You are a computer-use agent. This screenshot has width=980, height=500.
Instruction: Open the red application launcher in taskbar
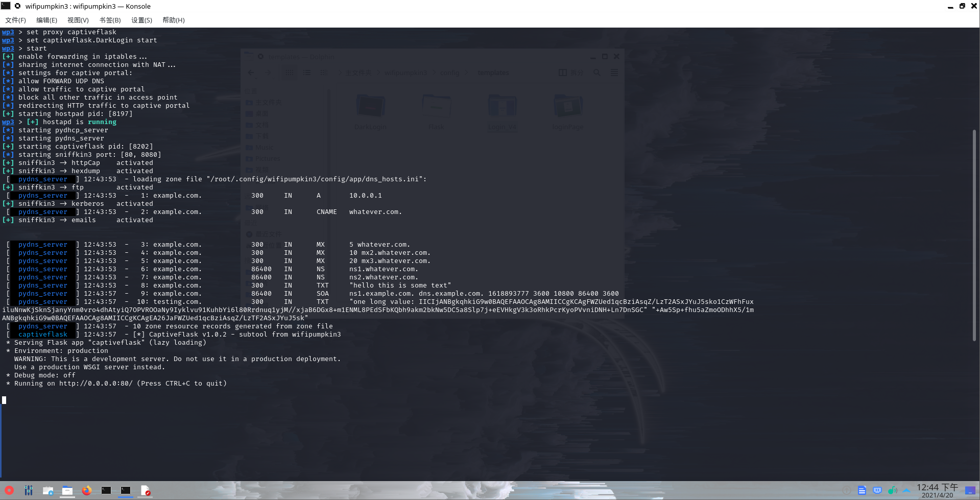pos(9,490)
